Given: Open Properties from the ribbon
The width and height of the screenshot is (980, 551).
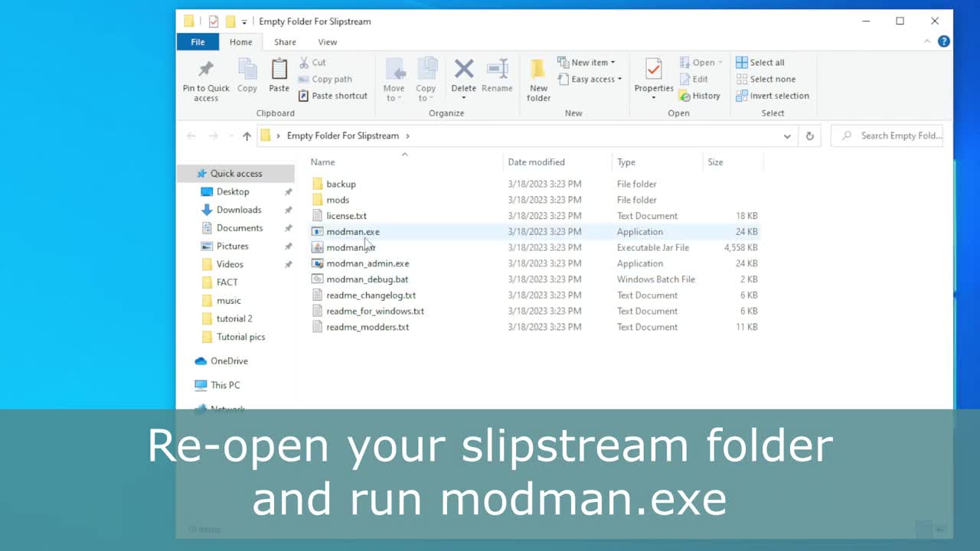Looking at the screenshot, I should click(653, 70).
